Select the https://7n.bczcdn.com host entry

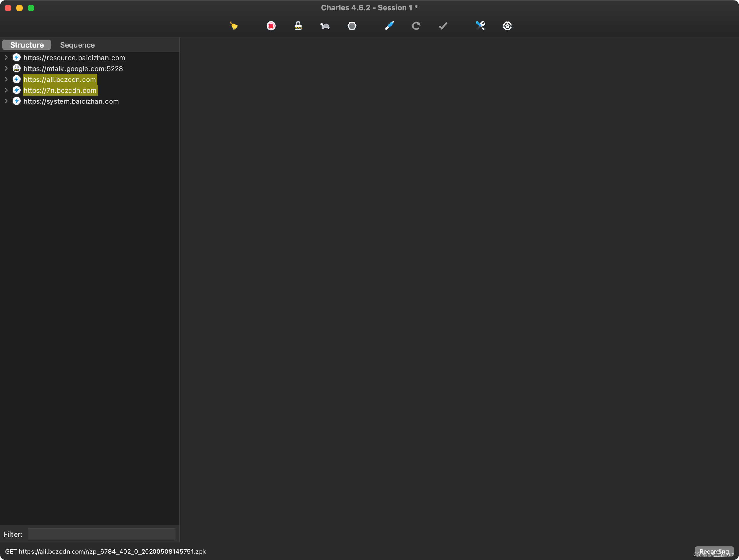tap(60, 91)
